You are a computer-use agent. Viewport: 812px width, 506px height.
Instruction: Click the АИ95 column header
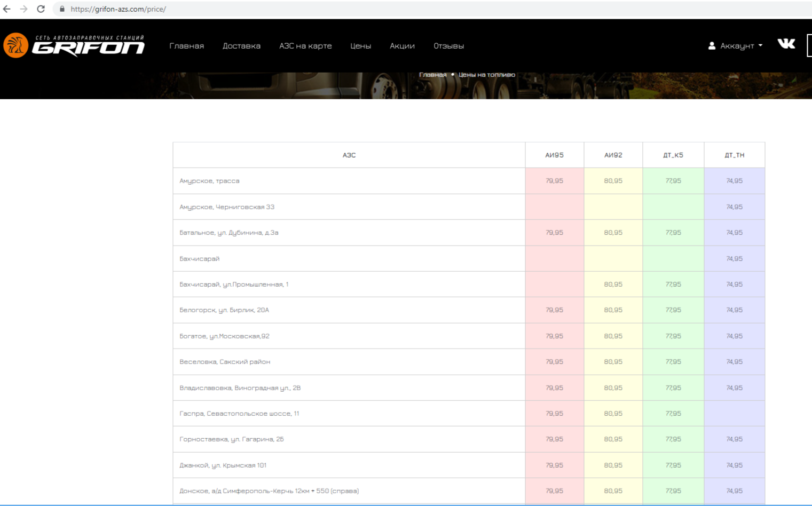[554, 155]
